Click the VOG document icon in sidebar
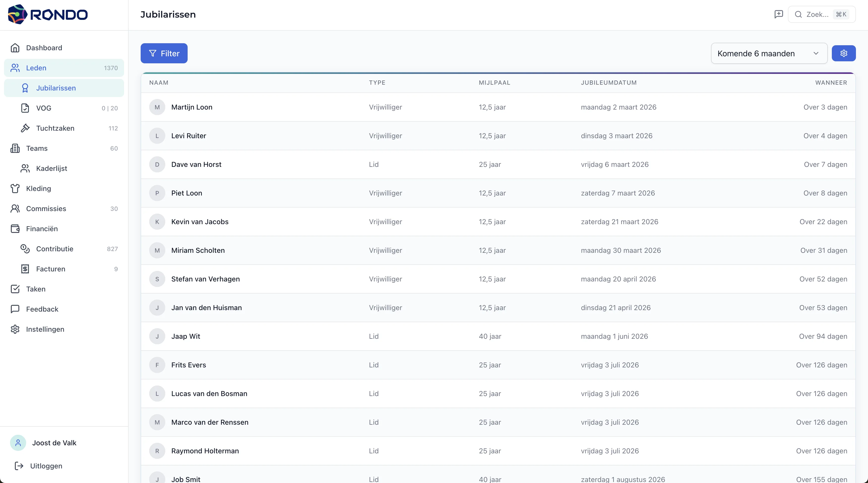Screen dimensions: 868x483 coord(25,108)
